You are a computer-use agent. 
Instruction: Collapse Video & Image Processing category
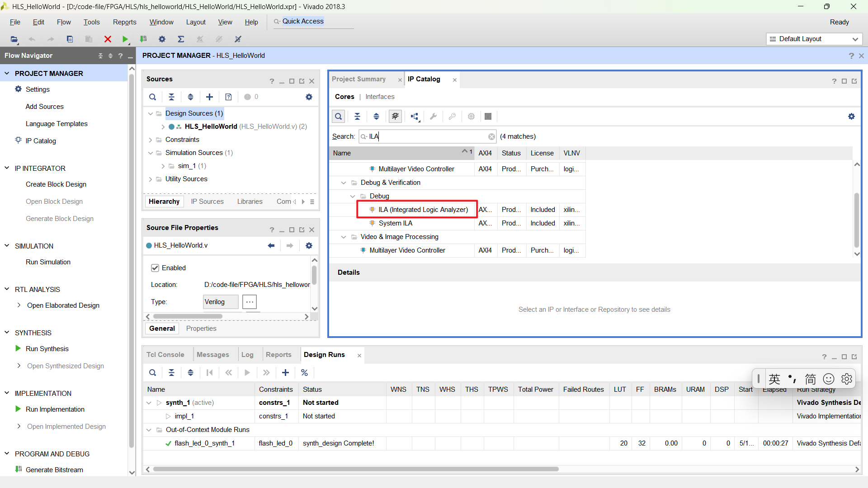(x=343, y=237)
